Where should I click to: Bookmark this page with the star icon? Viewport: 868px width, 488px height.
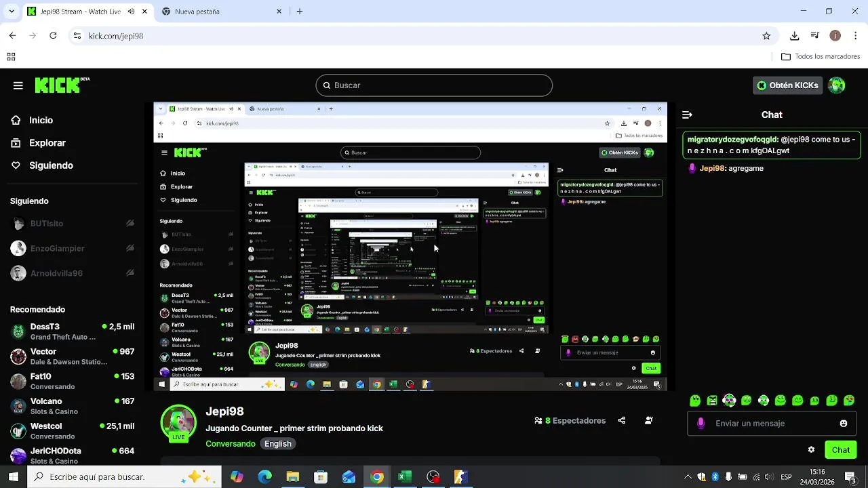766,36
